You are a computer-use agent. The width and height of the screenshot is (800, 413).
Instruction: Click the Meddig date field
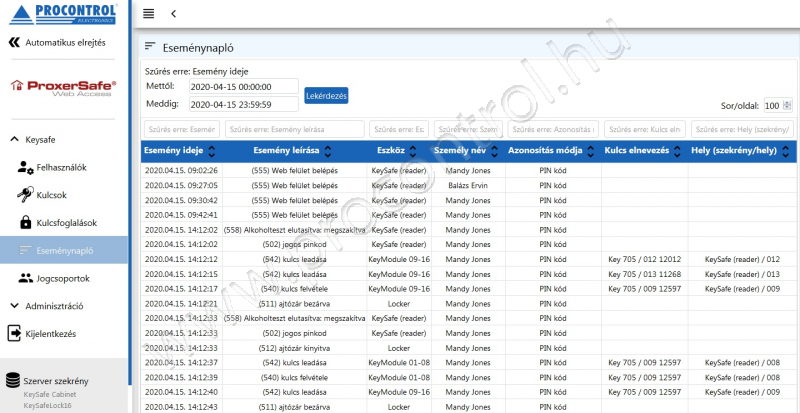243,105
